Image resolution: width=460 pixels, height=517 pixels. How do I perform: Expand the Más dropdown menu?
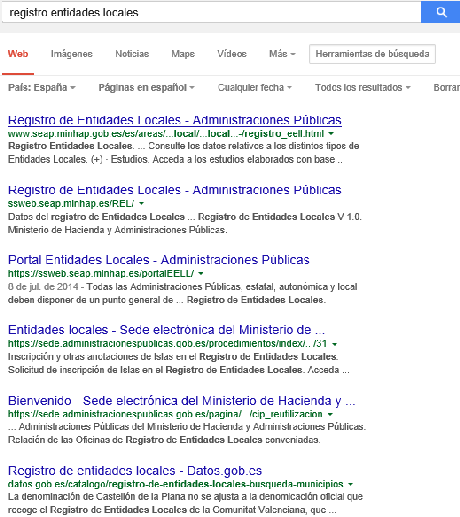282,54
